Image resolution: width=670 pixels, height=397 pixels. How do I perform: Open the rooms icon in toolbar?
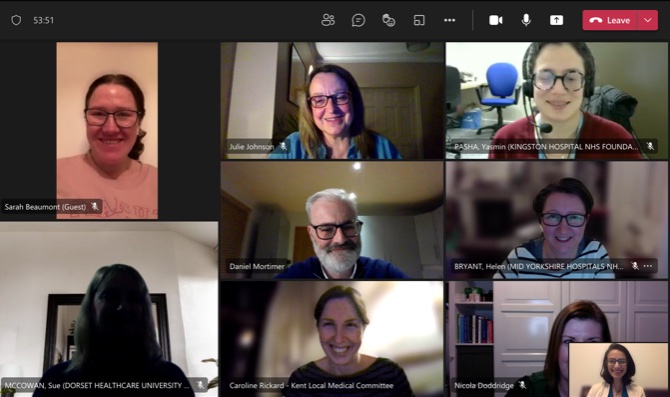(x=419, y=20)
